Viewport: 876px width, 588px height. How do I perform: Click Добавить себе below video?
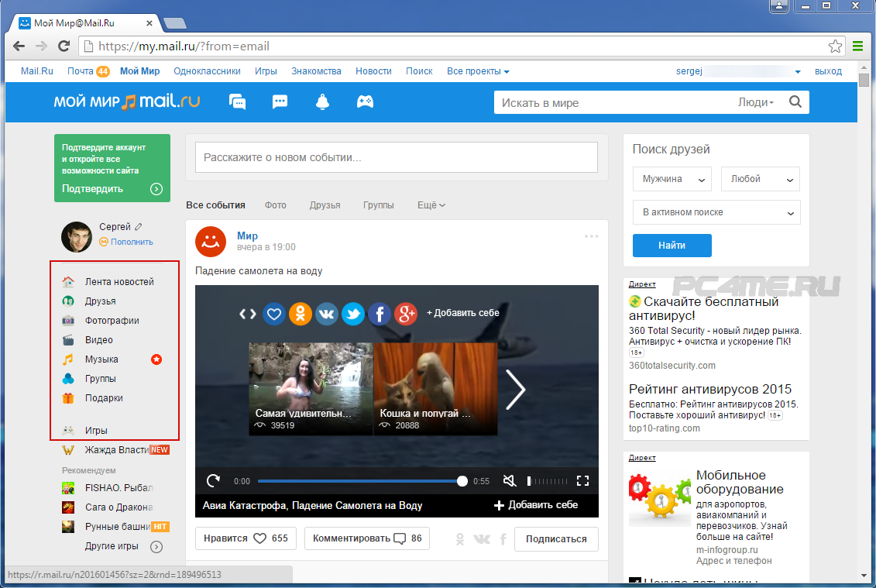coord(536,505)
